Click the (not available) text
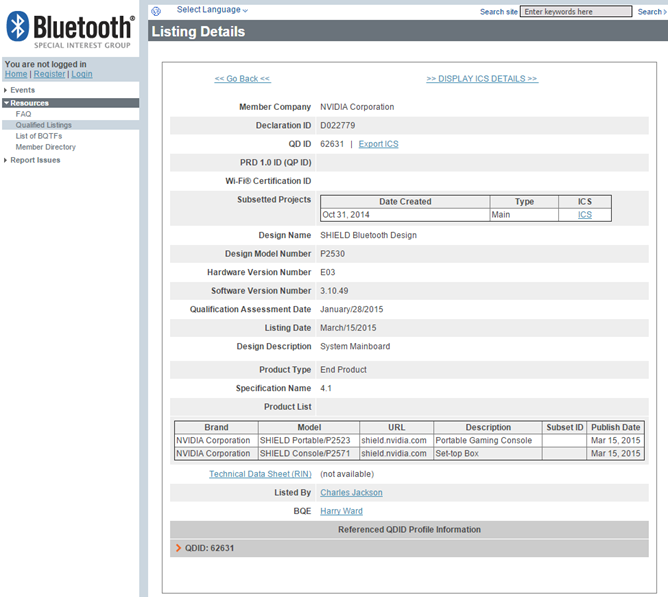Viewport: 668px width, 597px height. [347, 474]
